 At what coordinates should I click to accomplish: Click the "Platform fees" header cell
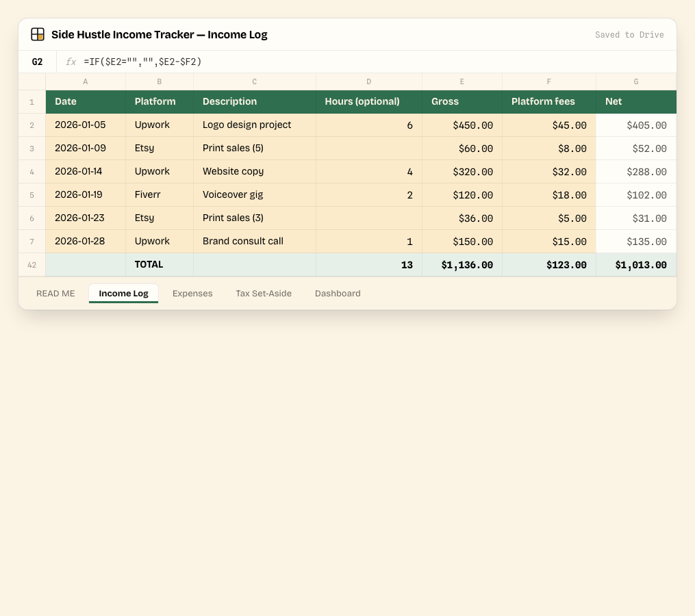549,102
